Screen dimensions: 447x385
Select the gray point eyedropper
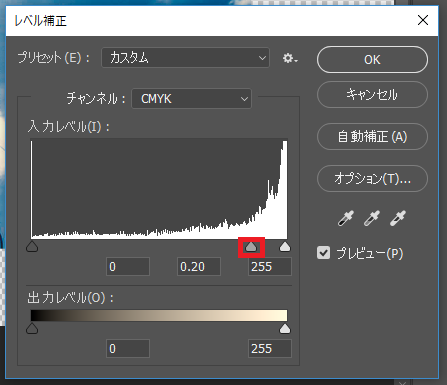372,218
